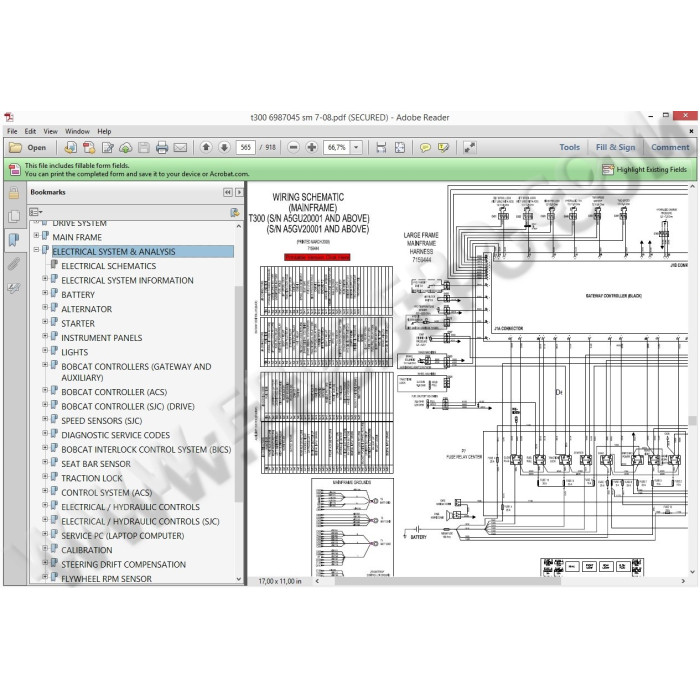The height and width of the screenshot is (700, 700).
Task: Open the attachments paperclip panel
Action: [14, 264]
